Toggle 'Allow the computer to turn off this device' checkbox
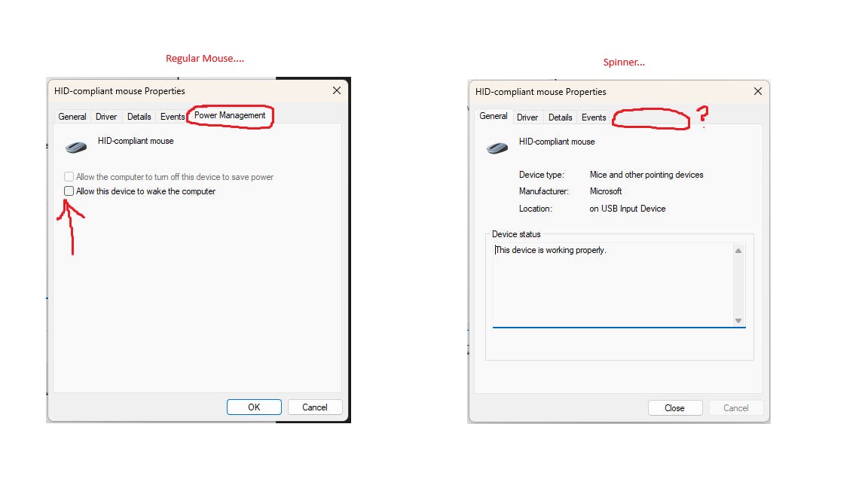868x488 pixels. [x=69, y=177]
